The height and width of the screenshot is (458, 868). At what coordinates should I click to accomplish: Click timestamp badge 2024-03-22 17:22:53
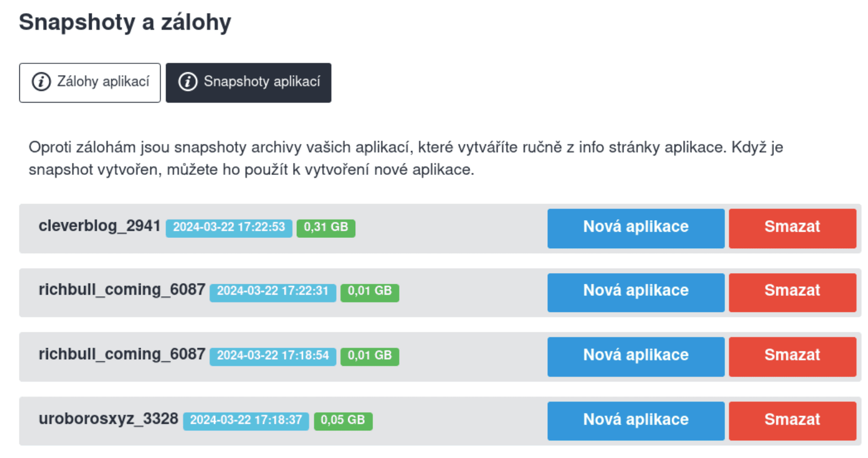tap(229, 227)
